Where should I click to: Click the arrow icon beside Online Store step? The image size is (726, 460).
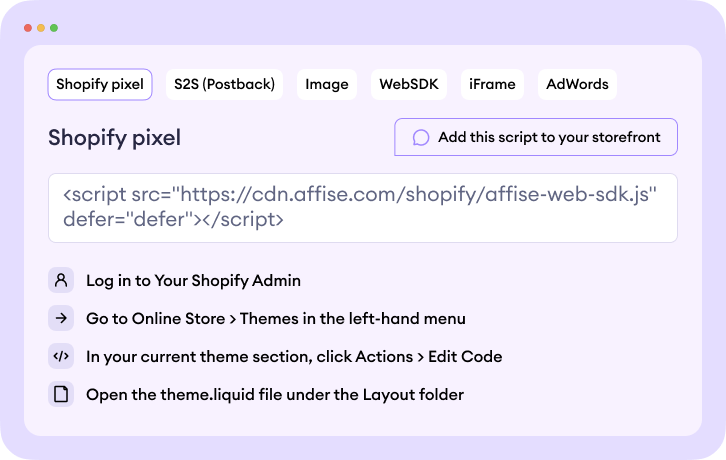pos(61,318)
